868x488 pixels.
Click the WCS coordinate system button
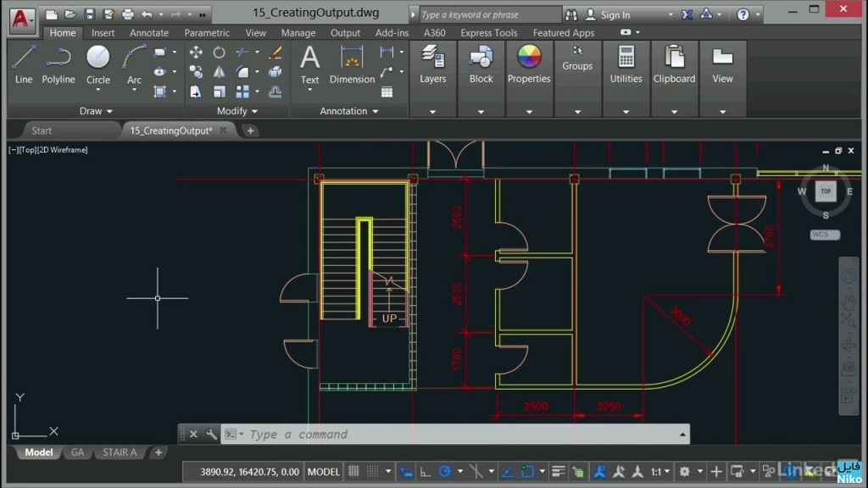(x=825, y=235)
